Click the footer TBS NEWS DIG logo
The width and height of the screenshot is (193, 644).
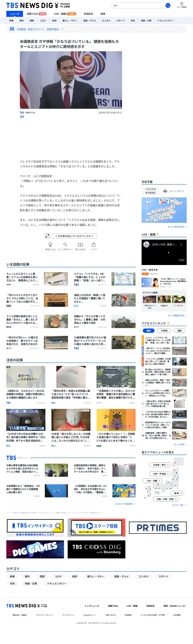26,606
